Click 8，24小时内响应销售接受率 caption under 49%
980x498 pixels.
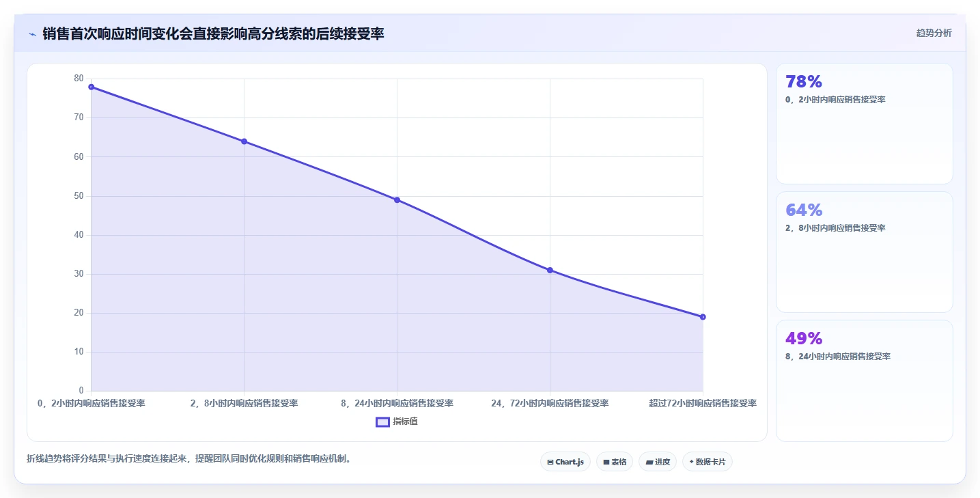coord(838,357)
